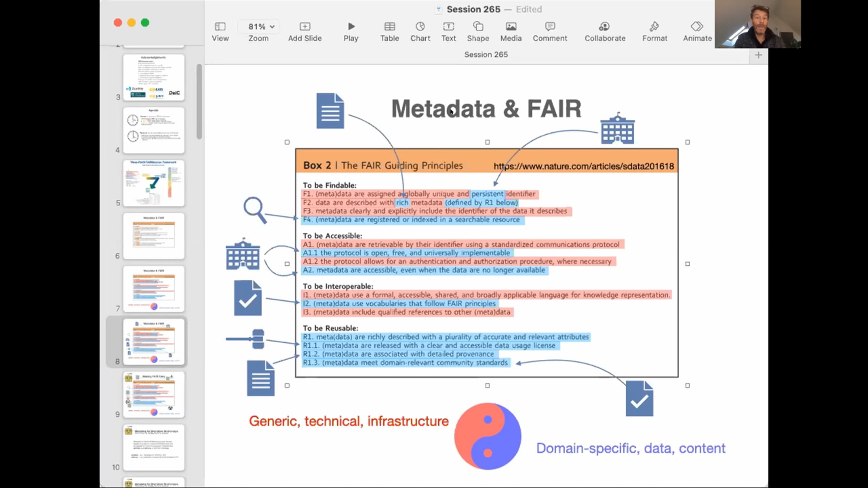Start the slideshow with Play
The width and height of the screenshot is (868, 488).
pyautogui.click(x=351, y=31)
